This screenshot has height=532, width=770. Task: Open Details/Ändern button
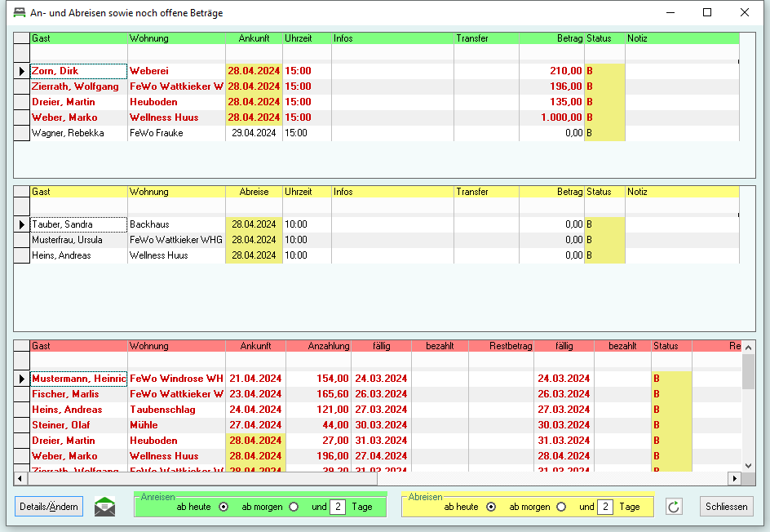[49, 507]
